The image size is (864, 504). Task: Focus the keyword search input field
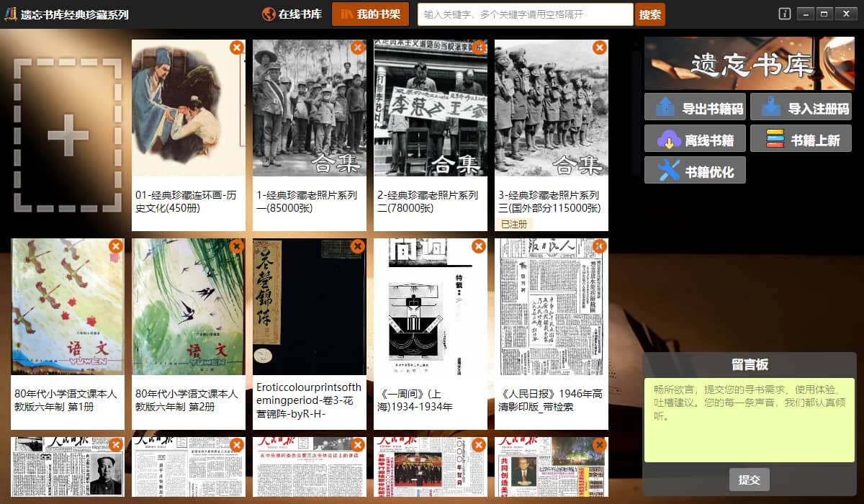coord(525,14)
